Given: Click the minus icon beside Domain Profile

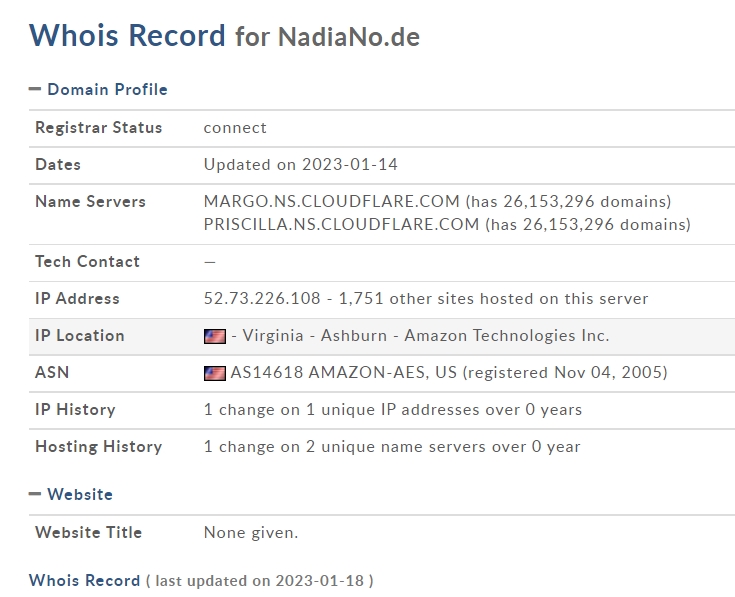Looking at the screenshot, I should click(35, 89).
